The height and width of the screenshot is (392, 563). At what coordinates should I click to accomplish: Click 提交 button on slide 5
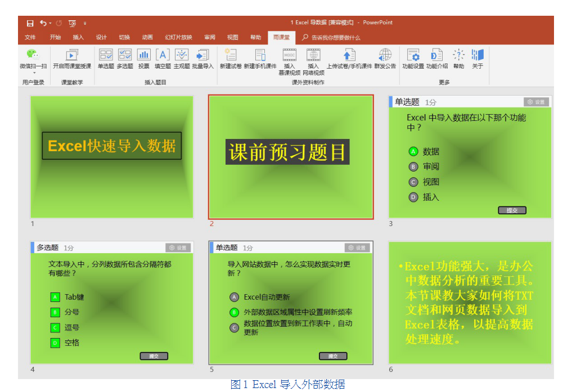point(333,356)
